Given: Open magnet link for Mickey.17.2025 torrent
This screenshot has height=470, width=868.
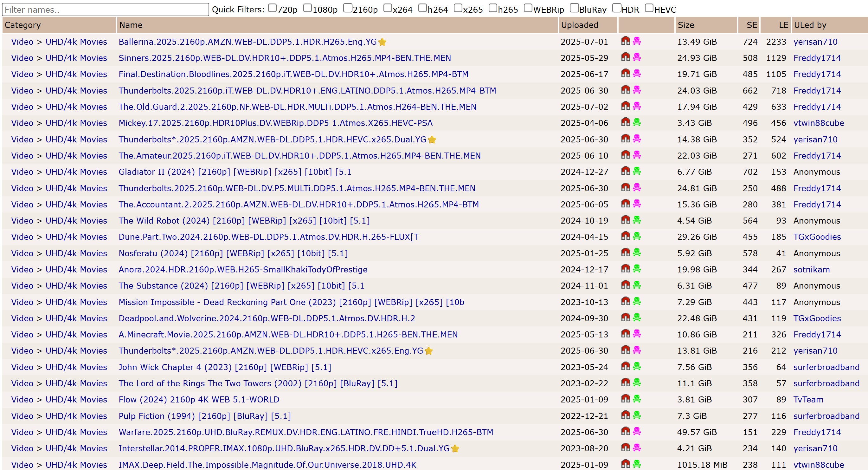Looking at the screenshot, I should pyautogui.click(x=625, y=122).
